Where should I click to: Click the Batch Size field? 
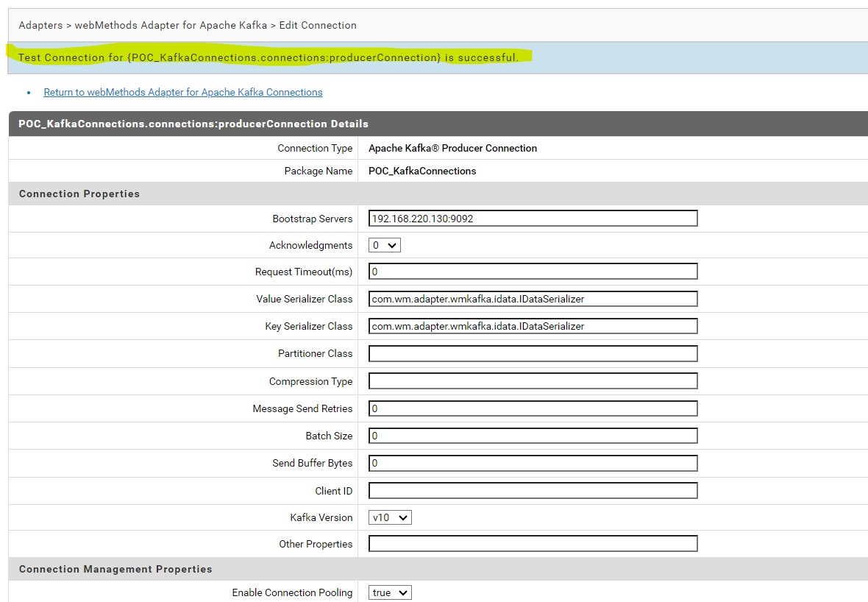533,435
